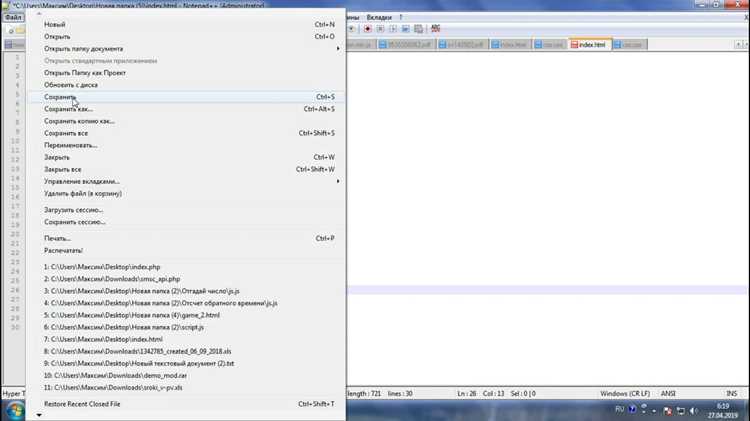Click Windows (CR LF) in status bar
750x421 pixels.
pos(625,393)
